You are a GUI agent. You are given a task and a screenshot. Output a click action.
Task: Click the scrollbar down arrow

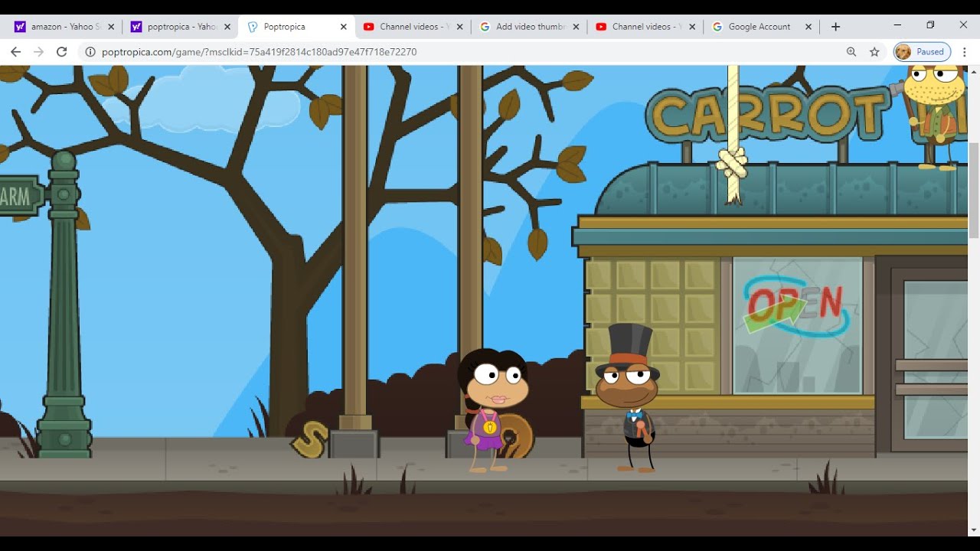(x=974, y=530)
